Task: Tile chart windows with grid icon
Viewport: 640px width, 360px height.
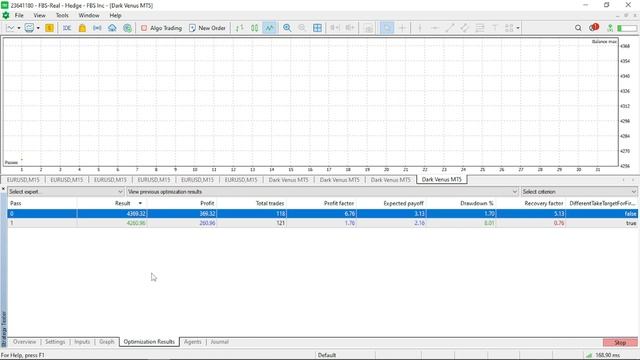Action: pos(317,28)
